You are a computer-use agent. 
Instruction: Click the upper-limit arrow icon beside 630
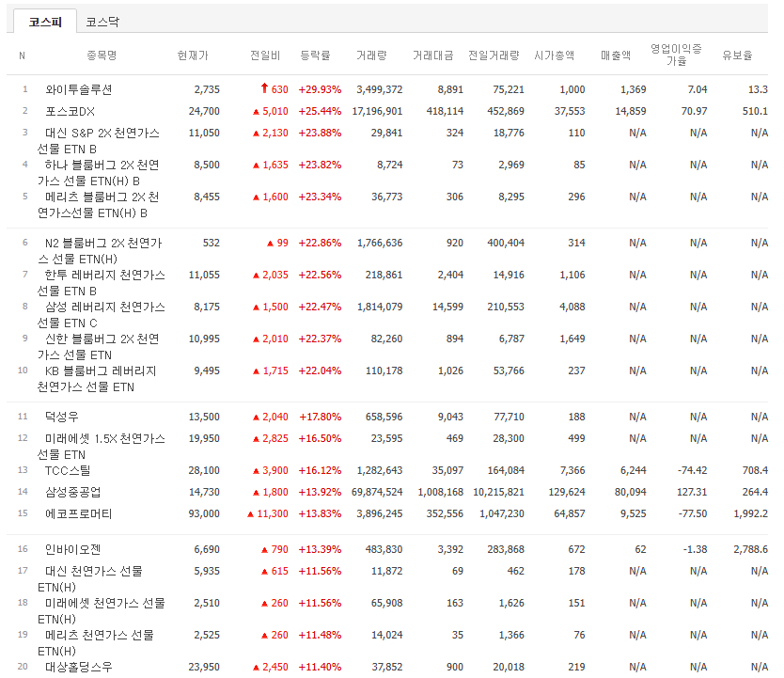pos(264,88)
